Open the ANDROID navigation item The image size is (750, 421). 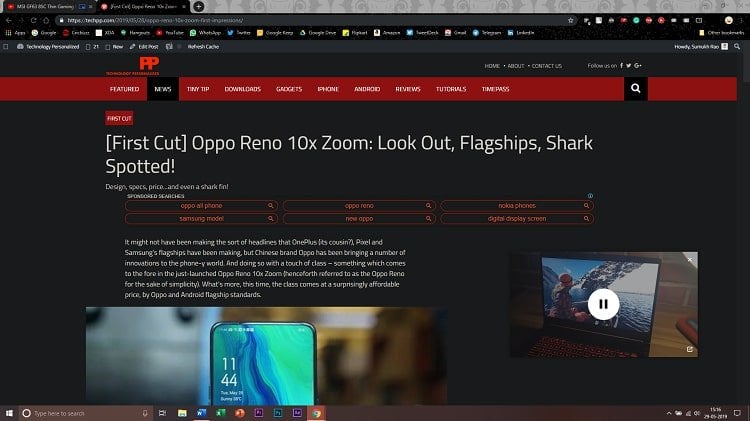pos(367,89)
